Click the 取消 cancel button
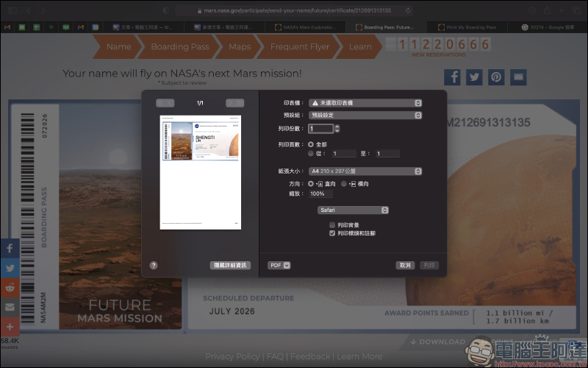588x368 pixels. coord(405,266)
